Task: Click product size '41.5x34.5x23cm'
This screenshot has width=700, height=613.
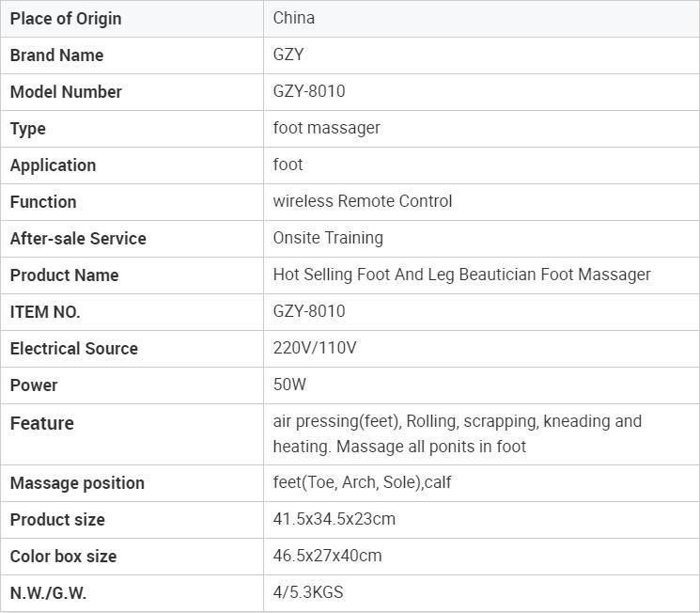Action: click(334, 519)
